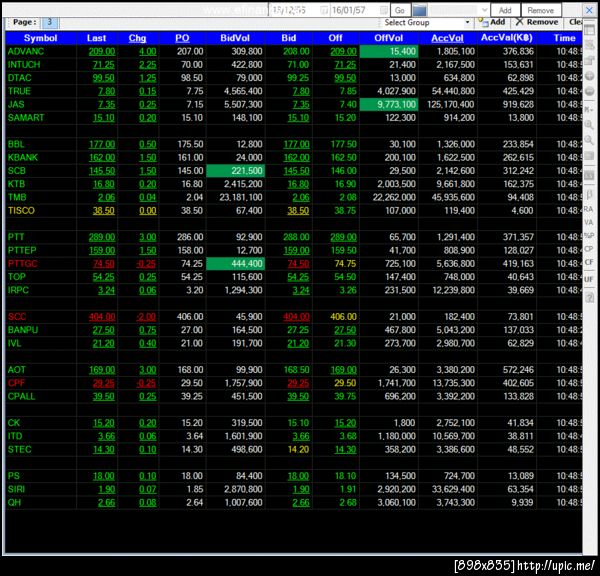Click the magnifier zoom-in icon in sidebar

click(589, 125)
